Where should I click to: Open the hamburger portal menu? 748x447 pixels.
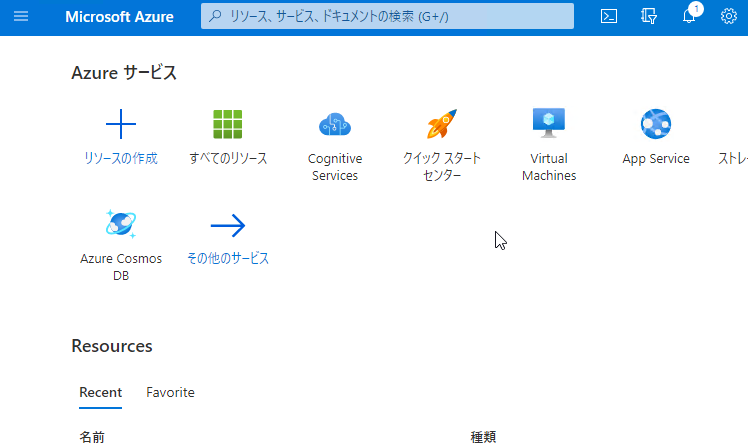pos(21,17)
